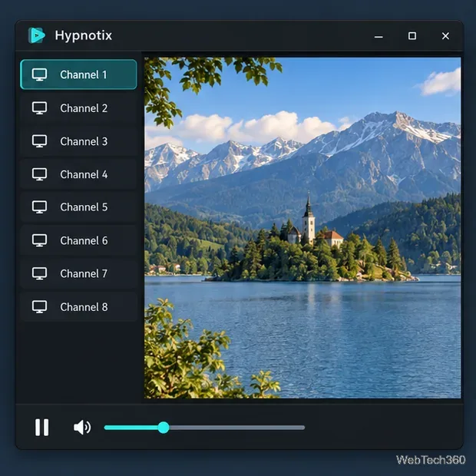Maximize the Hypnotix window
This screenshot has height=476, width=476.
click(x=412, y=36)
